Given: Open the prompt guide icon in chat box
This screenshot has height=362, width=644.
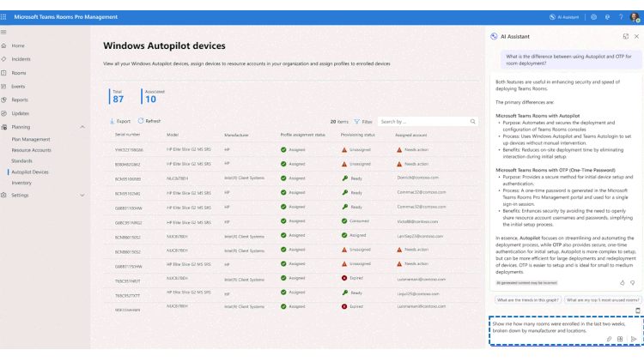Looking at the screenshot, I should tap(620, 339).
